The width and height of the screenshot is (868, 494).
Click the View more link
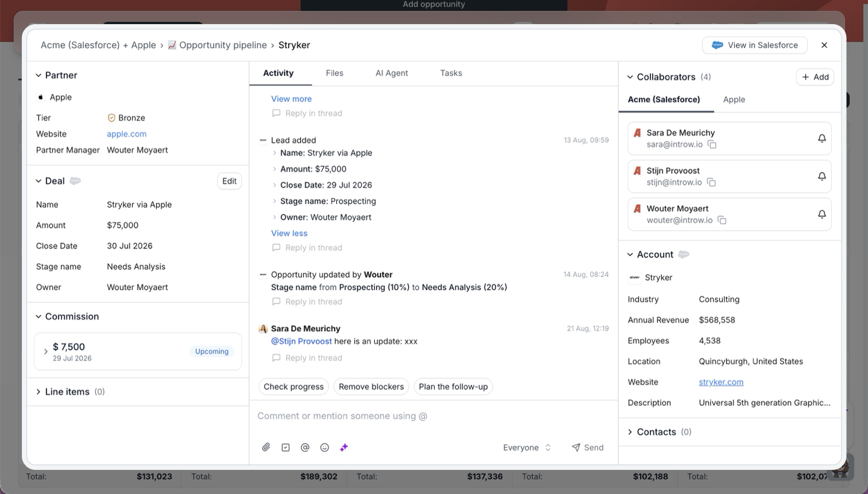coord(292,99)
